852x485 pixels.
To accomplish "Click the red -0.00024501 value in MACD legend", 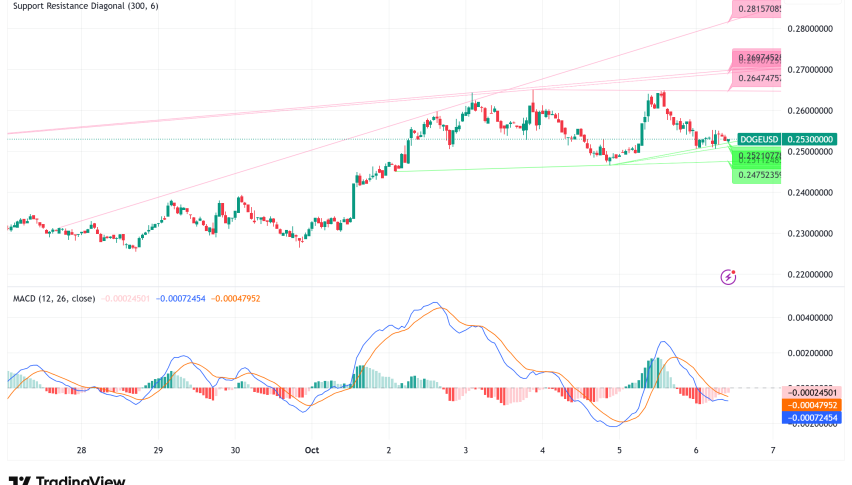I will click(130, 299).
